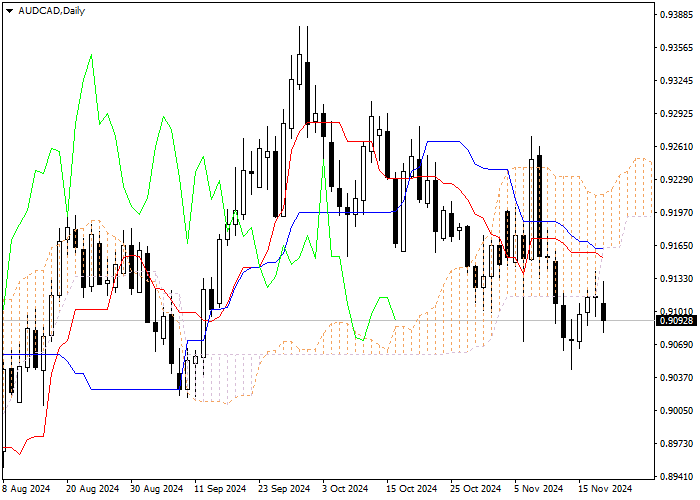The image size is (700, 500).
Task: Click the 0.90690 price scale label
Action: click(x=676, y=345)
